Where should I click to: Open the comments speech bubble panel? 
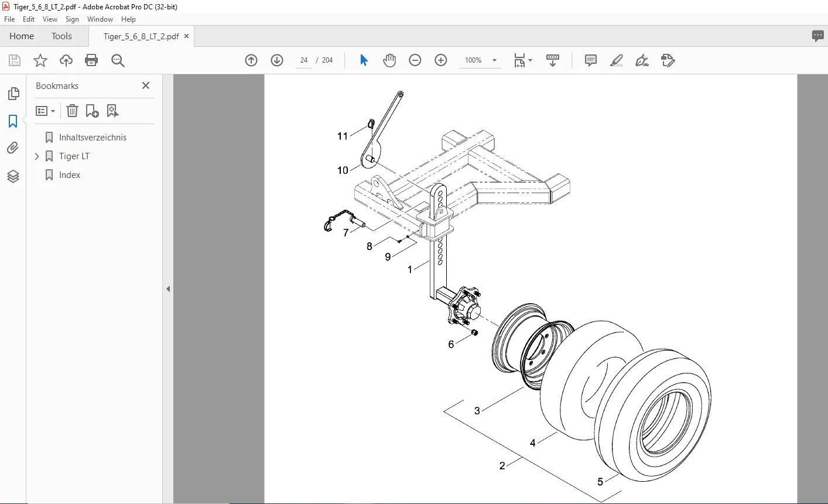click(x=818, y=36)
